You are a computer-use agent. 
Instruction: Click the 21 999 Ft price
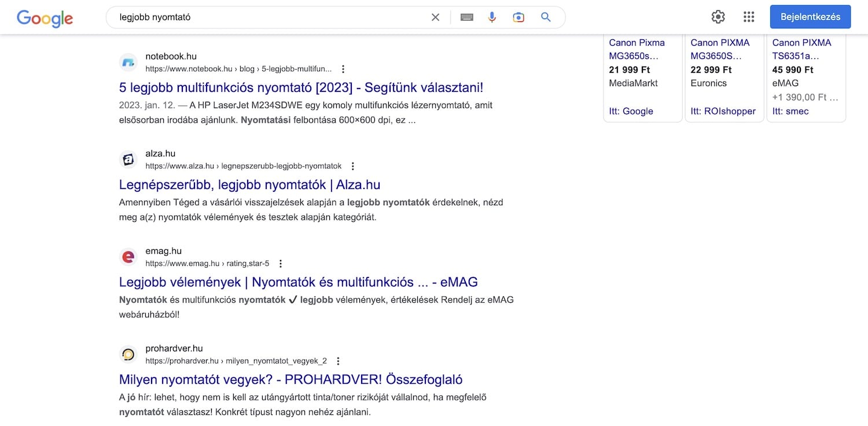[x=630, y=69]
